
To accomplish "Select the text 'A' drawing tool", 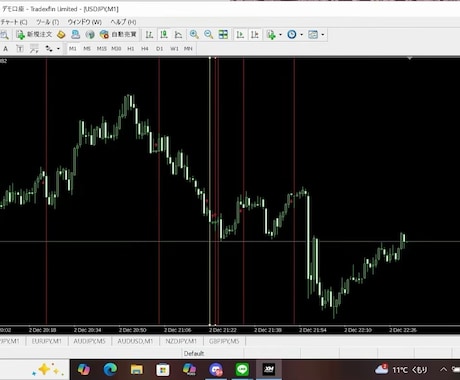I will tap(5, 49).
